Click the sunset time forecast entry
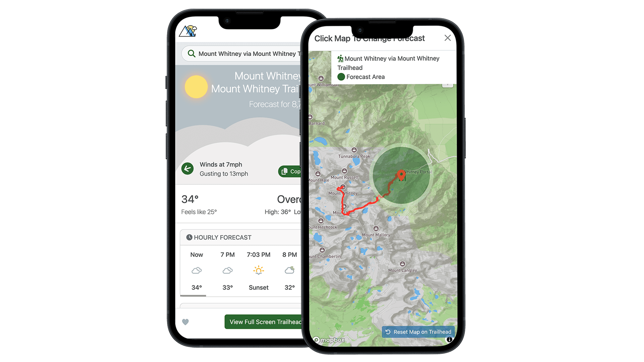 coord(258,270)
